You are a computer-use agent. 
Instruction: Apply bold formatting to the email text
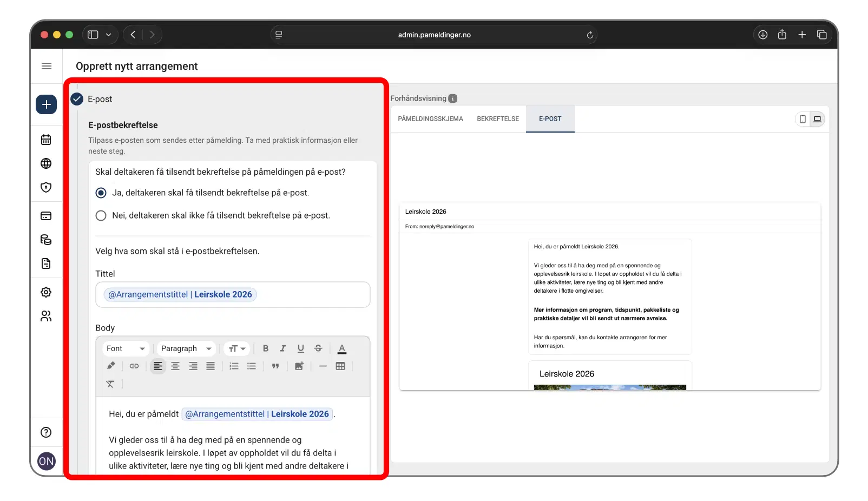point(266,348)
